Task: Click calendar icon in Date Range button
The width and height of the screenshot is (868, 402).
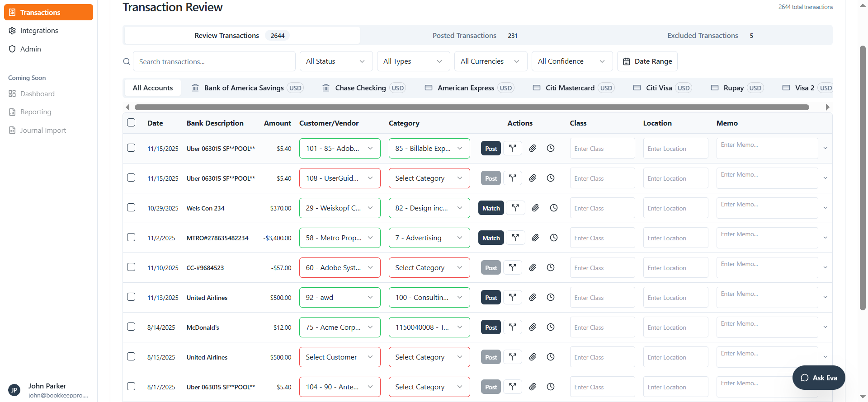Action: (627, 61)
